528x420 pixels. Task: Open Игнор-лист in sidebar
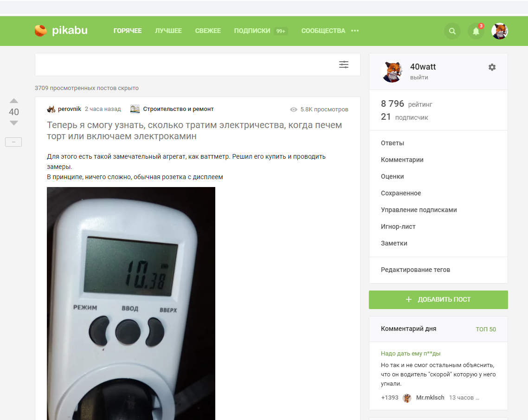[x=398, y=226]
